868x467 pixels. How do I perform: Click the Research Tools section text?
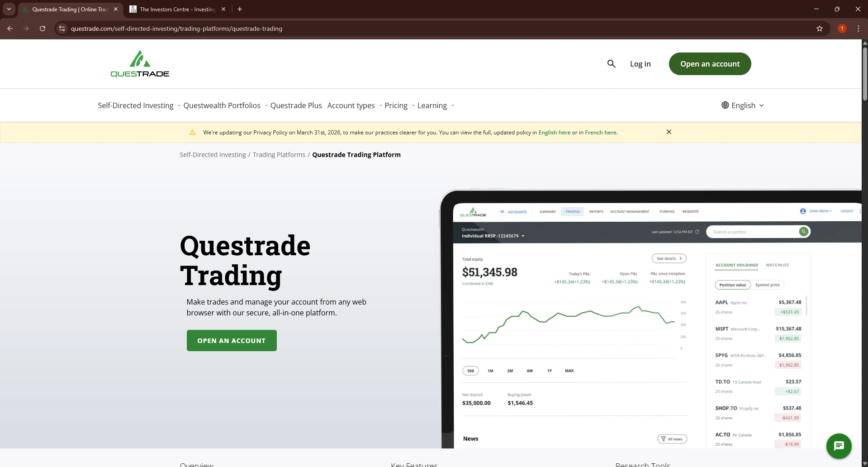(642, 464)
